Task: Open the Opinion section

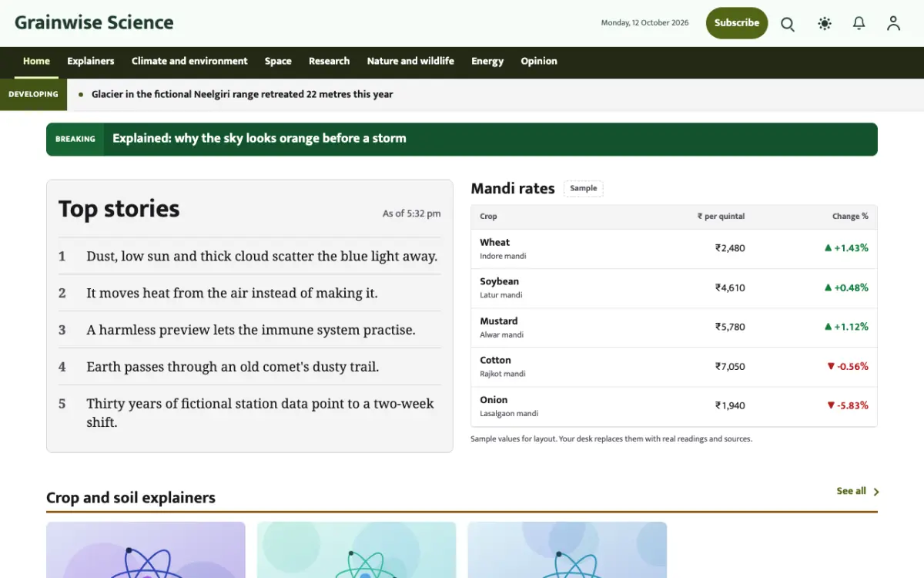Action: pyautogui.click(x=539, y=62)
